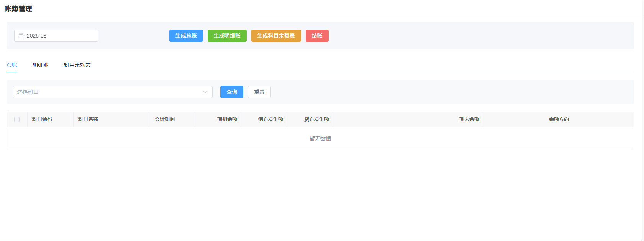Click the 余额方向 column header
Viewport: 644px width, 241px height.
559,120
